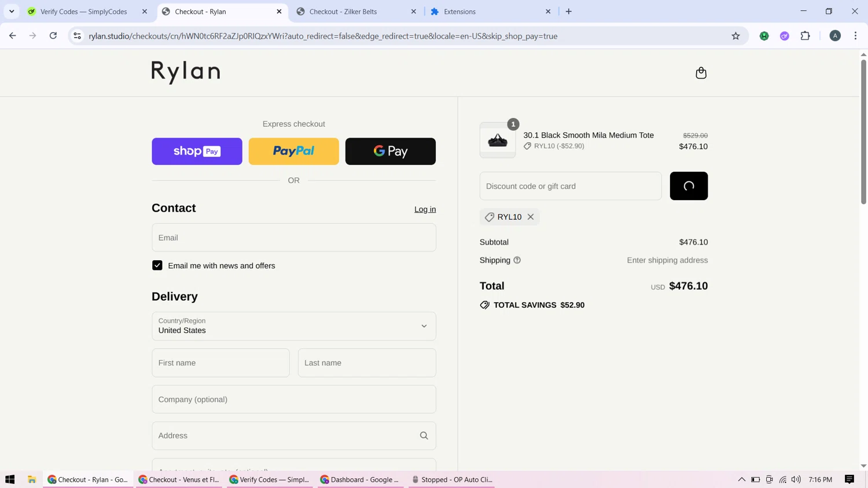868x488 pixels.
Task: Focus the Last name field
Action: point(367,363)
